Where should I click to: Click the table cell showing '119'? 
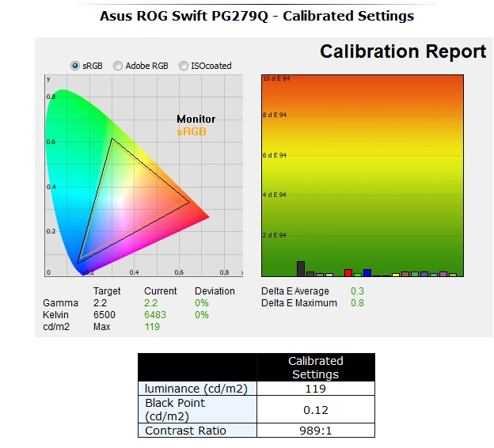[x=316, y=389]
